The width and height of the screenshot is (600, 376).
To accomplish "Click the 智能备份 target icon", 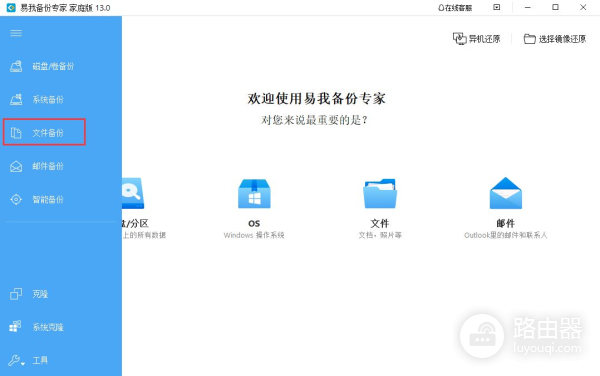I will point(16,199).
